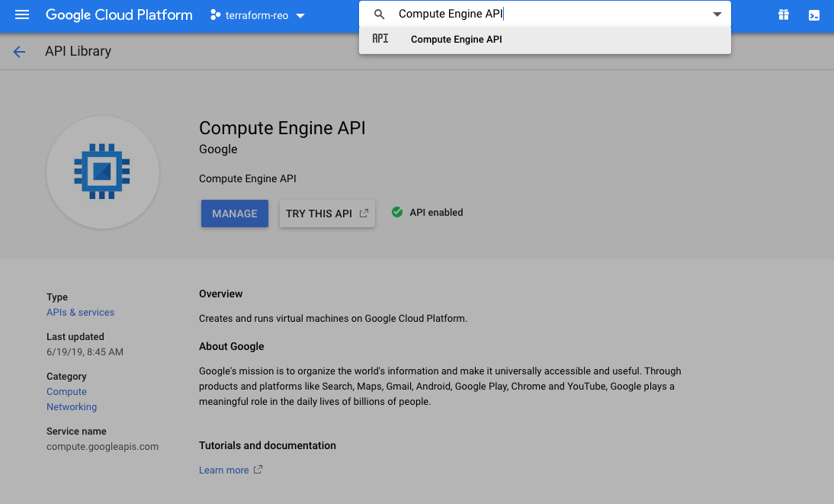Click the project hexagon icon beside terraform-reo
The width and height of the screenshot is (834, 504).
pos(216,15)
